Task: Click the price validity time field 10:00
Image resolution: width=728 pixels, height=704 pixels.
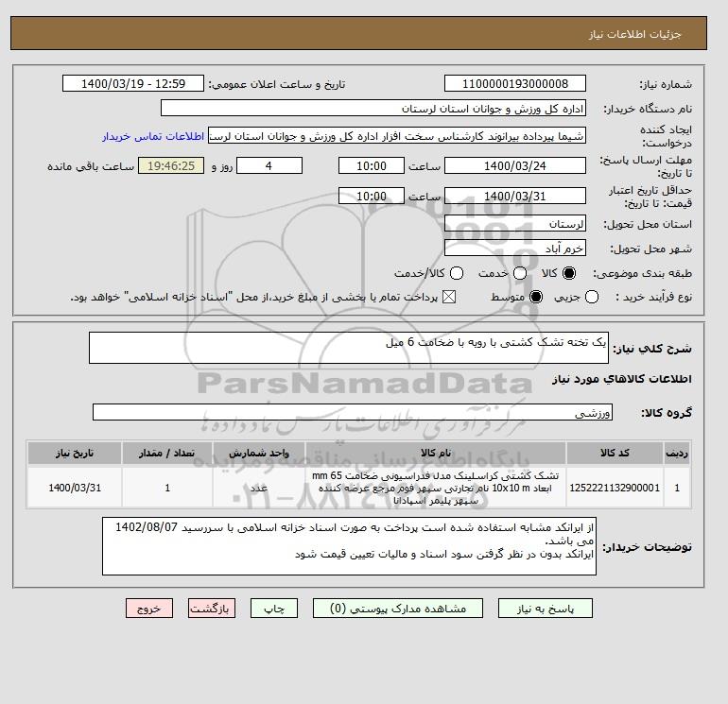Action: click(x=372, y=196)
